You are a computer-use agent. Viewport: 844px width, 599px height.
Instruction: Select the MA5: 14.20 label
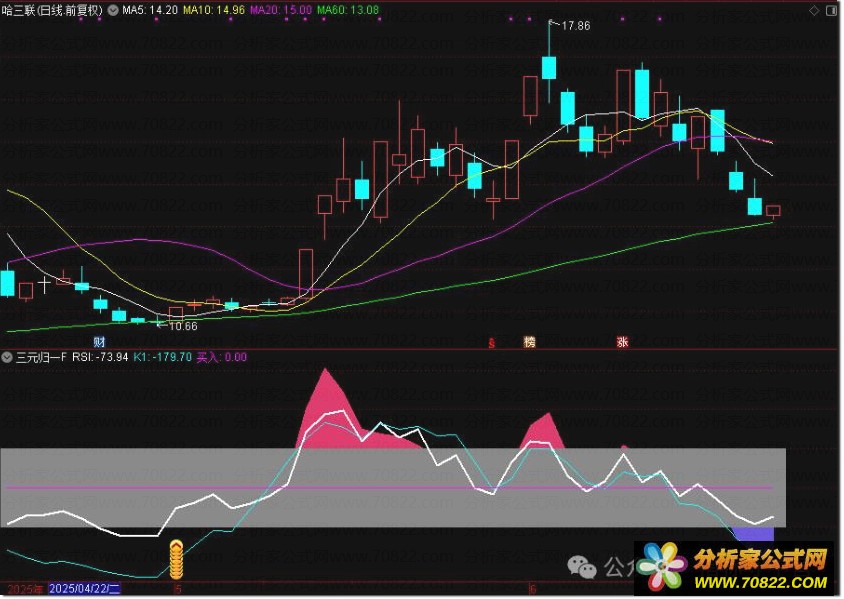tap(150, 10)
